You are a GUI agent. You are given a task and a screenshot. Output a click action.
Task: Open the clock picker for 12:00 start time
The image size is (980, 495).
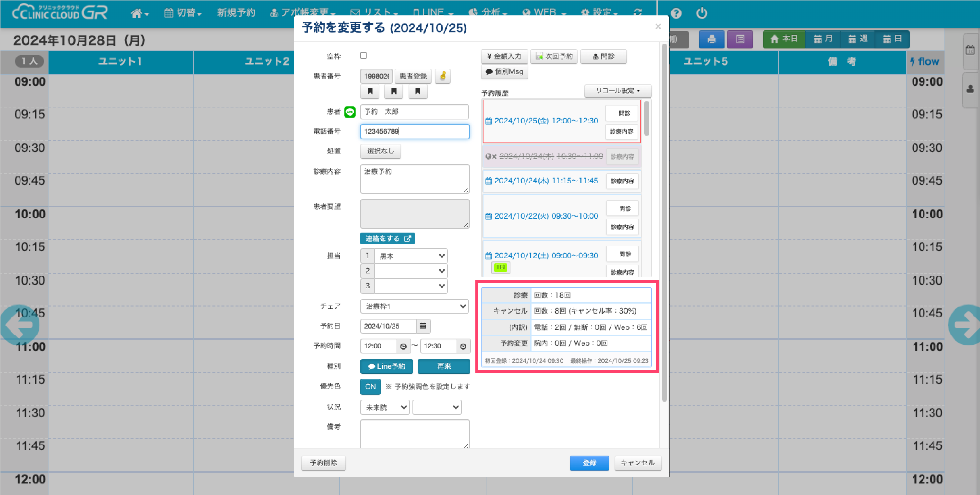[403, 346]
